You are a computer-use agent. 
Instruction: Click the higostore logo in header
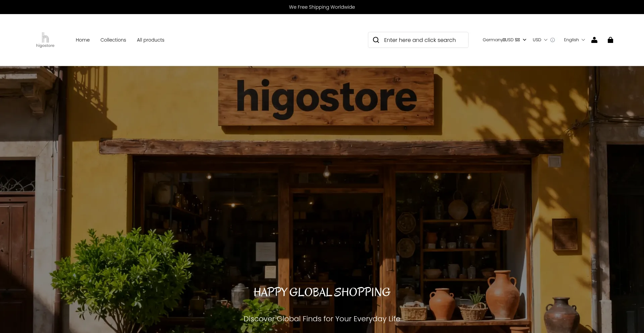(x=45, y=40)
